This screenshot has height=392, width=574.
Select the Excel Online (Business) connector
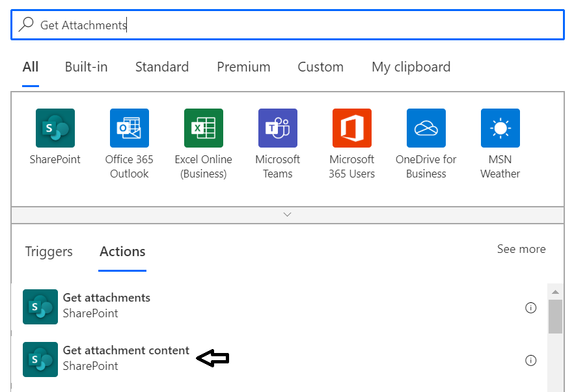click(x=203, y=127)
